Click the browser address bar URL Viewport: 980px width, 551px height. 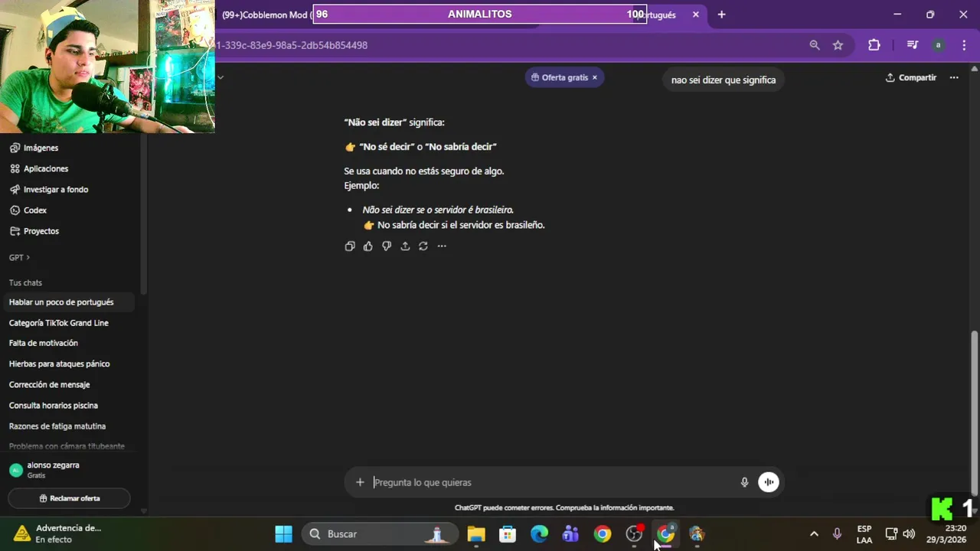point(292,45)
